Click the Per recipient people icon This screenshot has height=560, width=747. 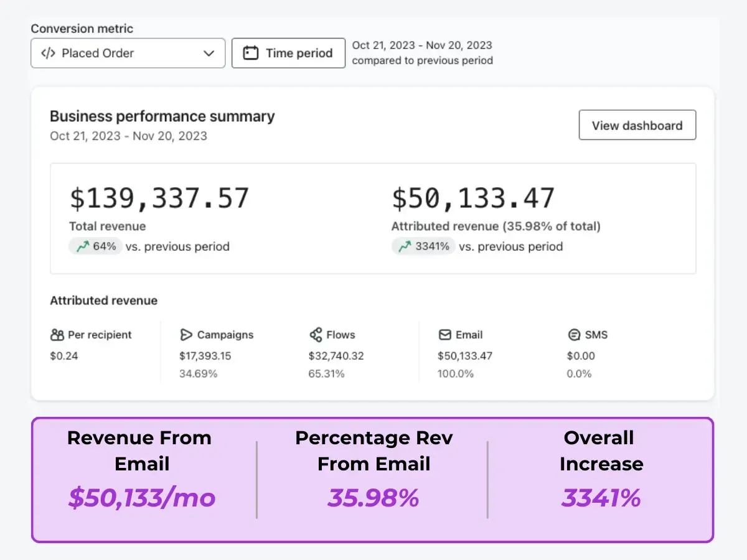[x=57, y=335]
